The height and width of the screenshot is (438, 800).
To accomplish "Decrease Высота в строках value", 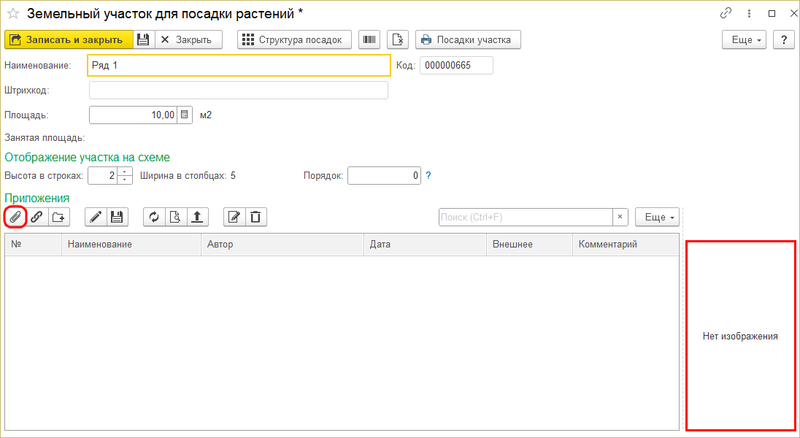I will pyautogui.click(x=125, y=180).
